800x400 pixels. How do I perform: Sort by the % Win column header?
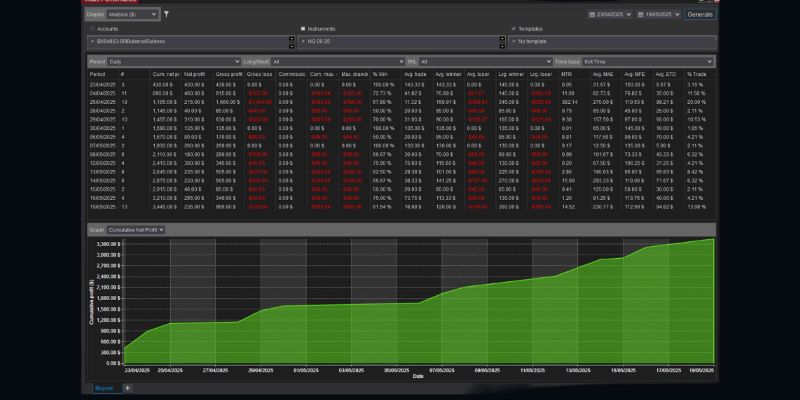coord(386,74)
